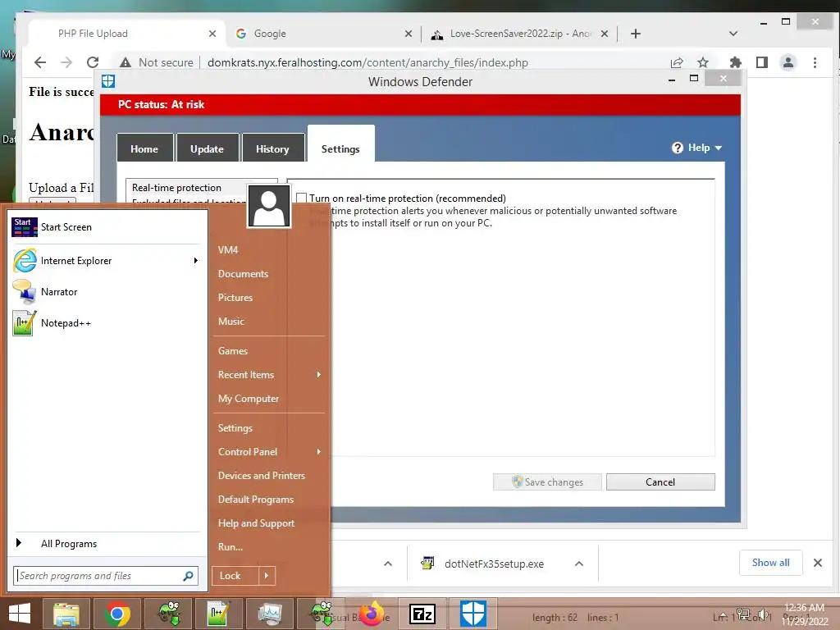Open Run... from the Start menu

pos(231,547)
